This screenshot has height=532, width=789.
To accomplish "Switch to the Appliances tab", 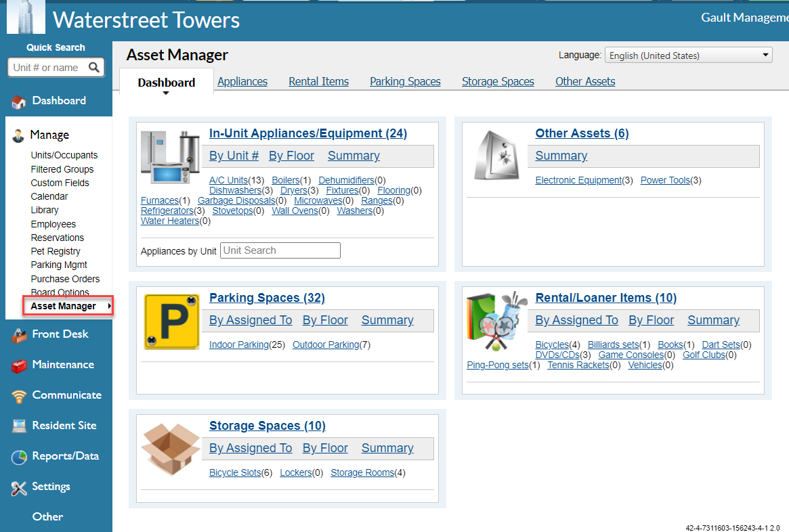I will point(242,81).
